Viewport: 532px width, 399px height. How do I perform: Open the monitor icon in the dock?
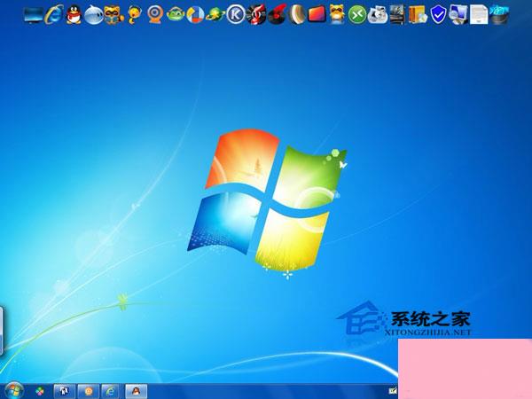34,15
